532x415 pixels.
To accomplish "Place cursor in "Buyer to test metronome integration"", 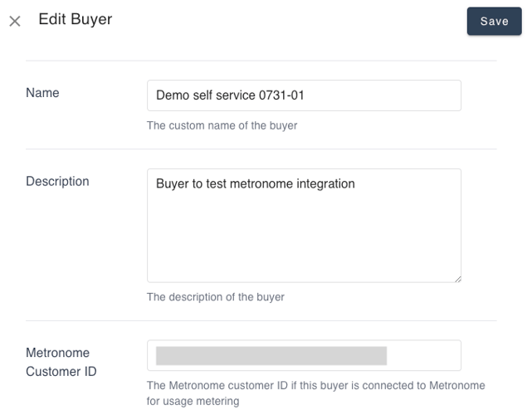I will click(x=256, y=183).
